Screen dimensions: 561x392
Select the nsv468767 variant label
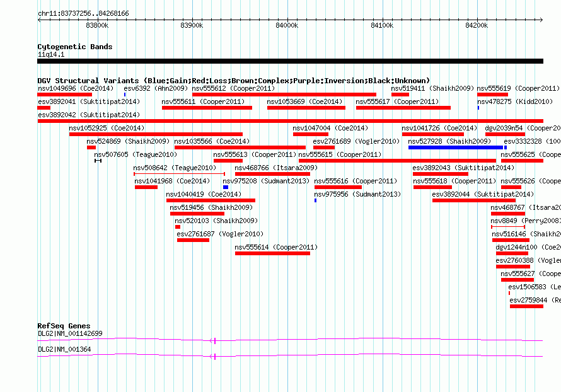(x=526, y=207)
